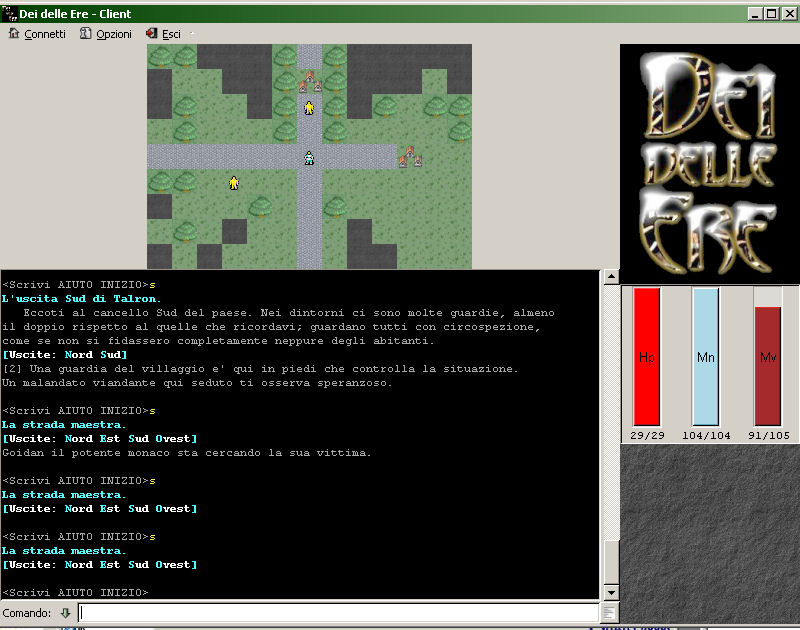This screenshot has width=800, height=630.
Task: Open the Opzioni menu
Action: [114, 33]
